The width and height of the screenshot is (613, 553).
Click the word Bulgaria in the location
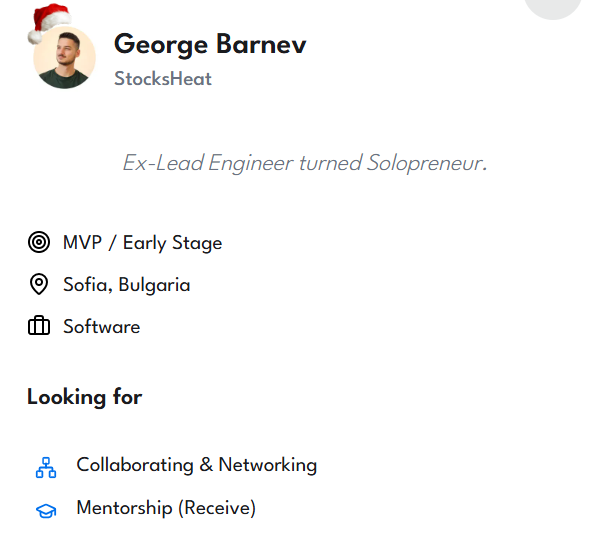coord(154,285)
